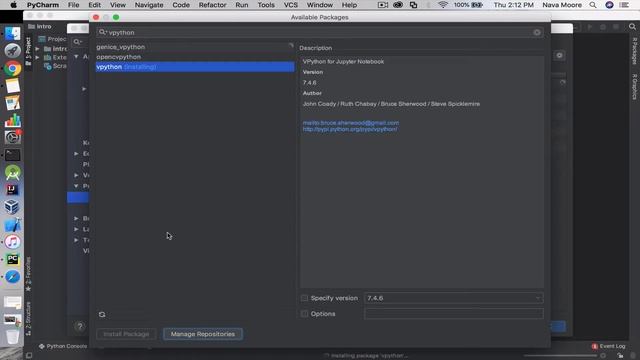Click the help question mark button in Preferences
This screenshot has width=640, height=360.
(80, 326)
